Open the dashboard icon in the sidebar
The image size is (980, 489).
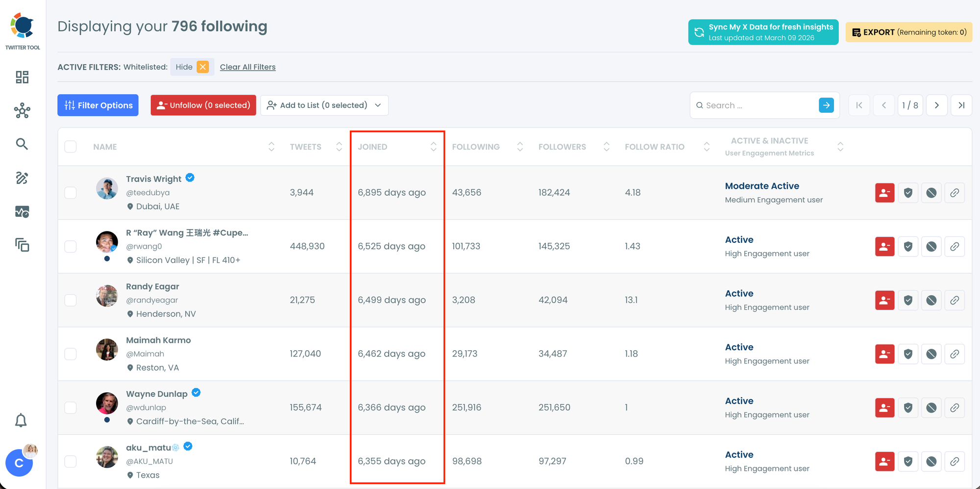pos(22,77)
